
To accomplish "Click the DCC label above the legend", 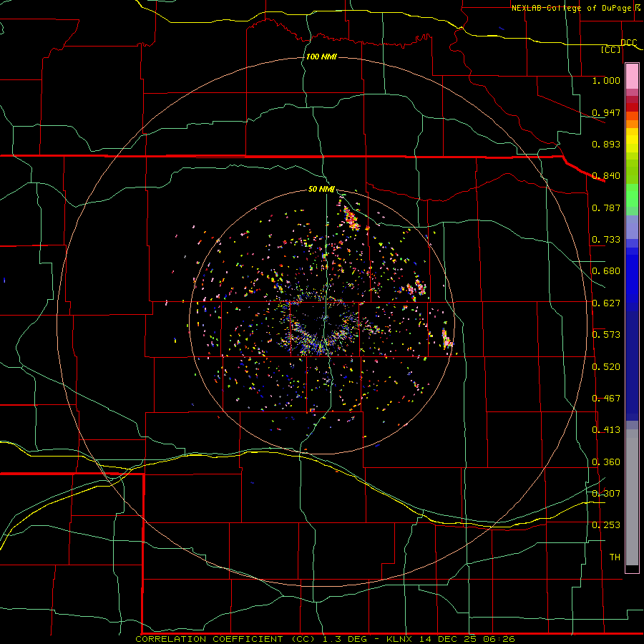I will pyautogui.click(x=628, y=42).
